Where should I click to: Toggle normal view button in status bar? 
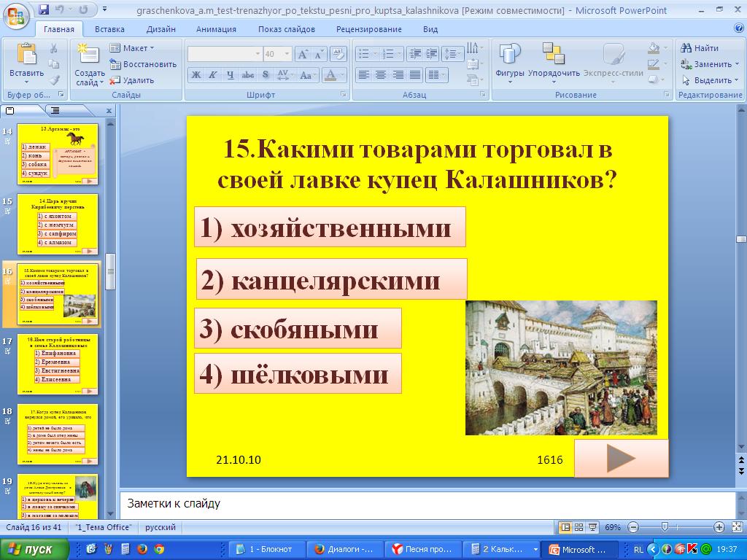click(565, 527)
